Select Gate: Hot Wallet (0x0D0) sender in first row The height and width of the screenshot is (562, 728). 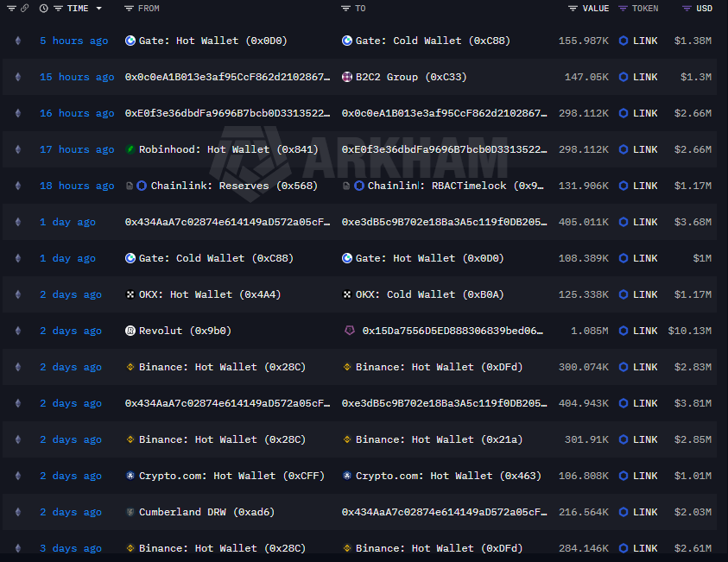point(213,41)
